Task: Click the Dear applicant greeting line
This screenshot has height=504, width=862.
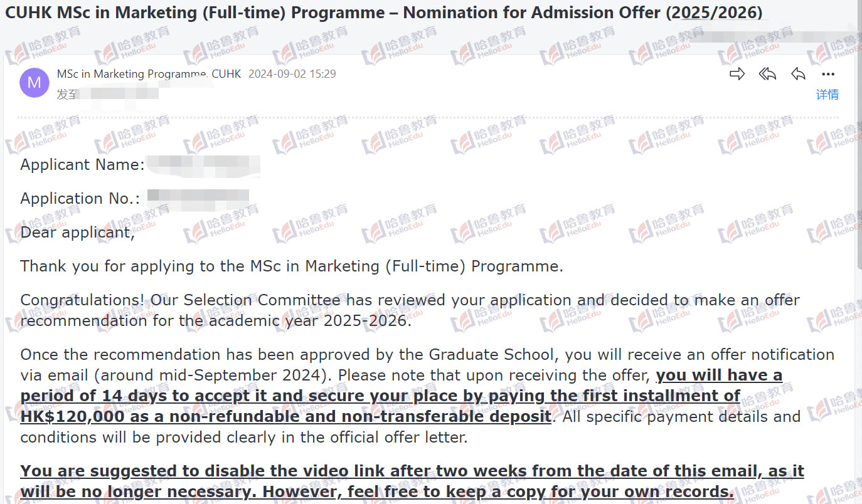Action: click(78, 233)
